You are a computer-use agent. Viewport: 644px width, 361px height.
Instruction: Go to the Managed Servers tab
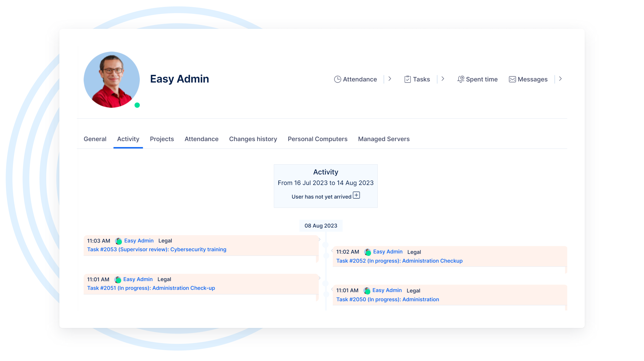point(384,139)
